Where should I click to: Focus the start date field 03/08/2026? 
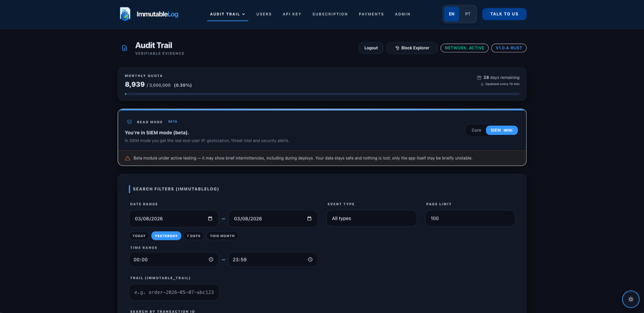click(x=174, y=218)
